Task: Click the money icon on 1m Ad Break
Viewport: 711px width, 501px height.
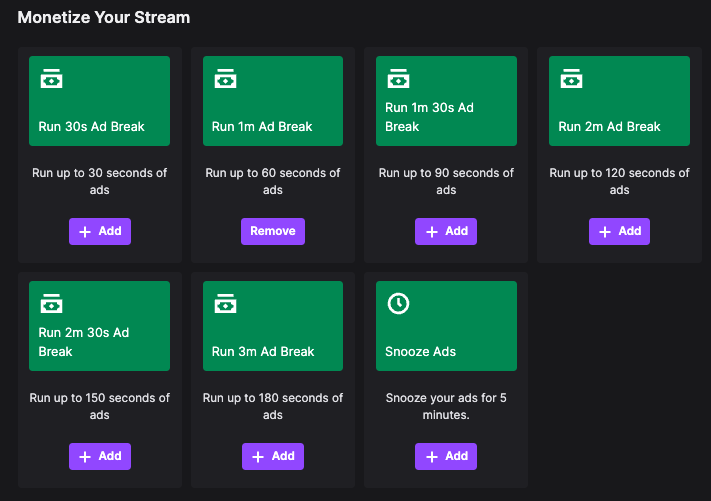Action: (x=225, y=79)
